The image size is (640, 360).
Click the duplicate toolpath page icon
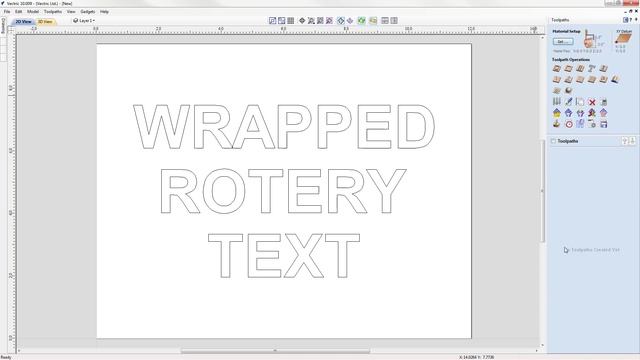click(x=580, y=102)
